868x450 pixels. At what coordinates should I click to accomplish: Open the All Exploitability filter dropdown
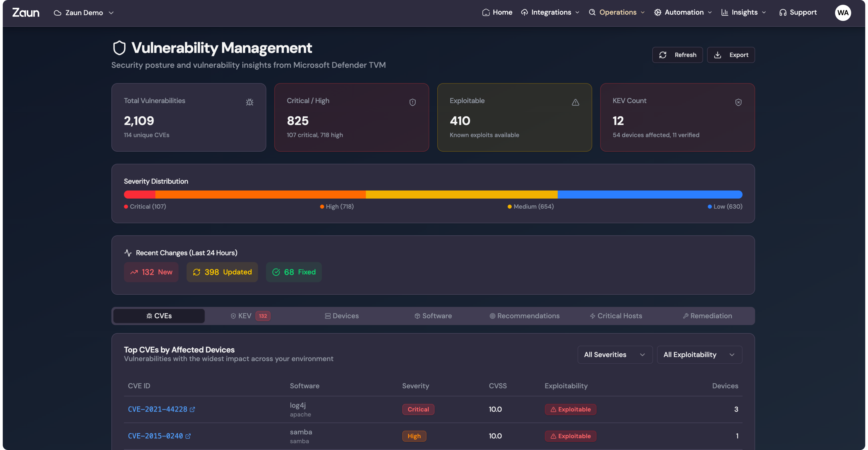tap(699, 354)
